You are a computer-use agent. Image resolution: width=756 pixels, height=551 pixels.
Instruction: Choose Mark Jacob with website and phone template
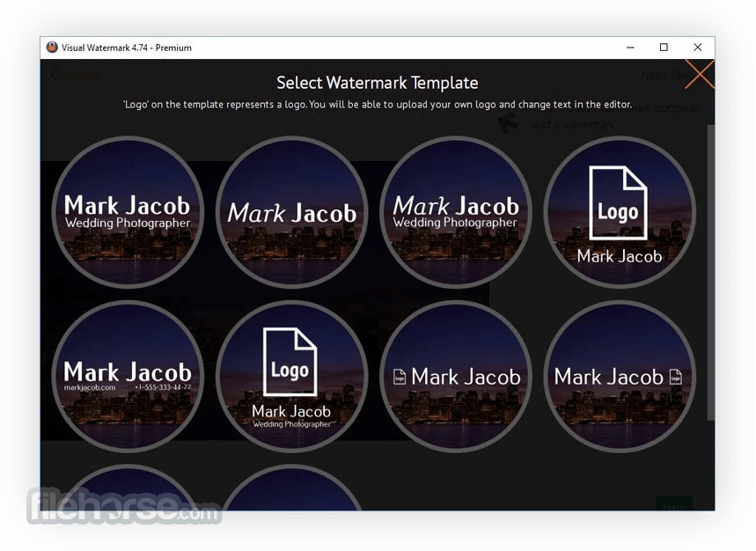point(128,376)
